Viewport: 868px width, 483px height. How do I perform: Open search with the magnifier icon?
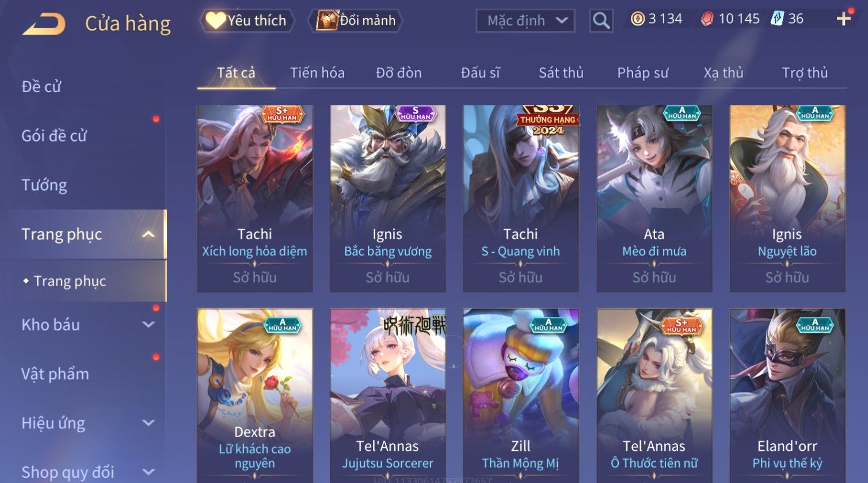point(601,21)
